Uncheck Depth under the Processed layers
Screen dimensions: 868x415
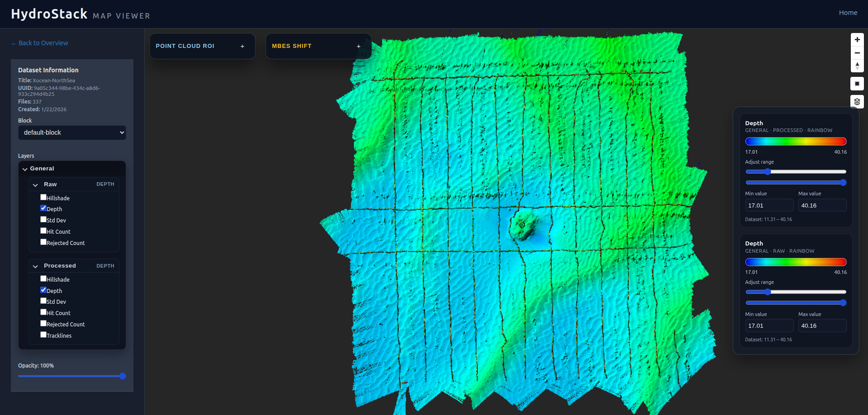tap(43, 289)
